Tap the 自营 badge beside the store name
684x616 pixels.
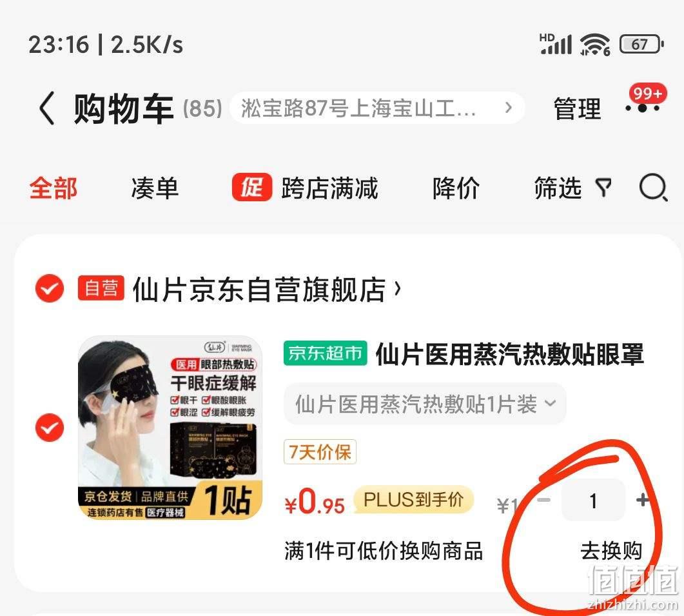[101, 288]
